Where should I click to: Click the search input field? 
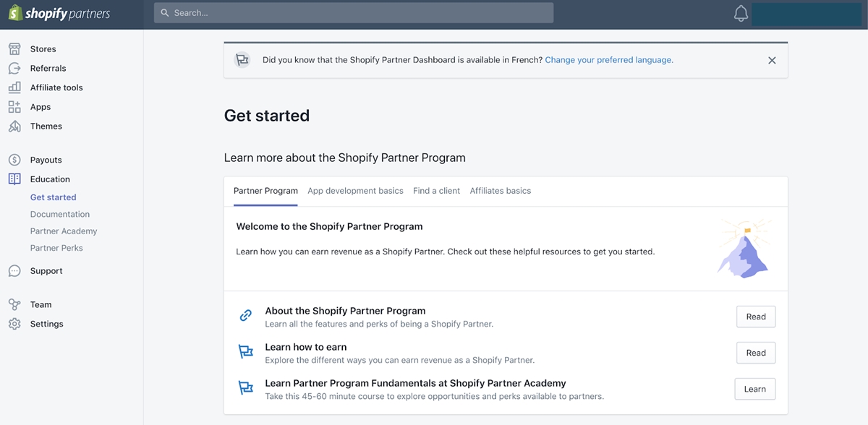pos(353,13)
